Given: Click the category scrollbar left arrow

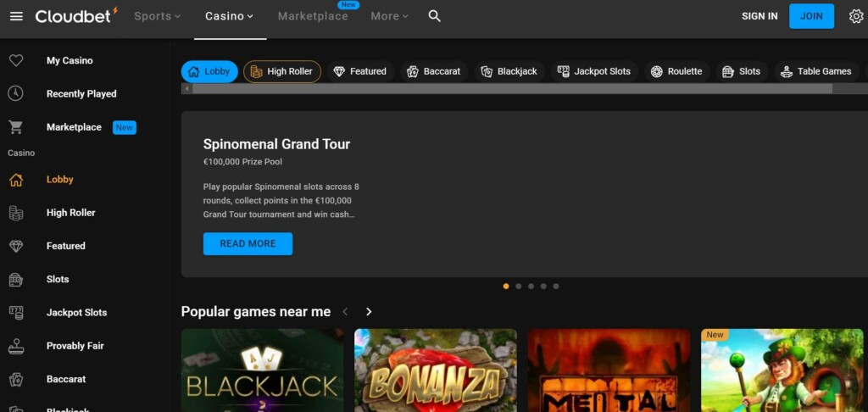Looking at the screenshot, I should coord(186,89).
